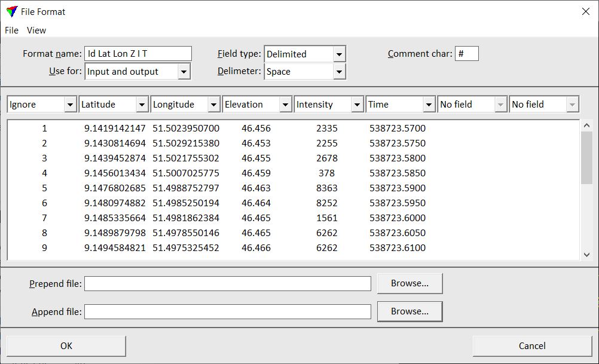The height and width of the screenshot is (364, 599).
Task: Open the Time column dropdown
Action: tap(429, 103)
